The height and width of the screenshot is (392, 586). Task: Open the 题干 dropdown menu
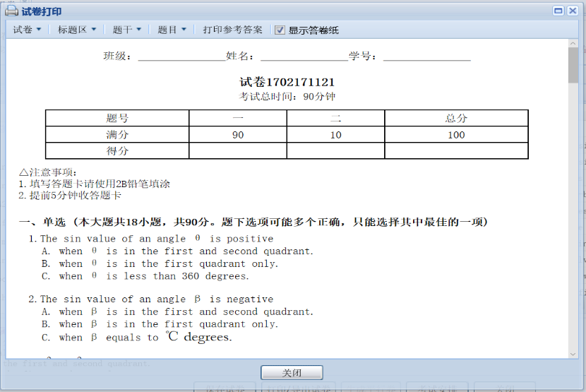(x=127, y=30)
